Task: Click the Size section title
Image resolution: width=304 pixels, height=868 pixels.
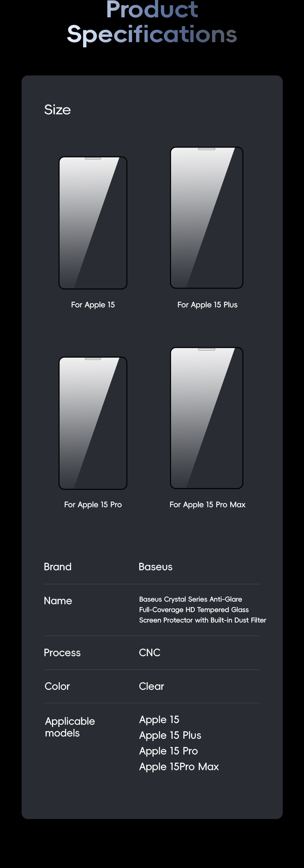Action: coord(57,110)
